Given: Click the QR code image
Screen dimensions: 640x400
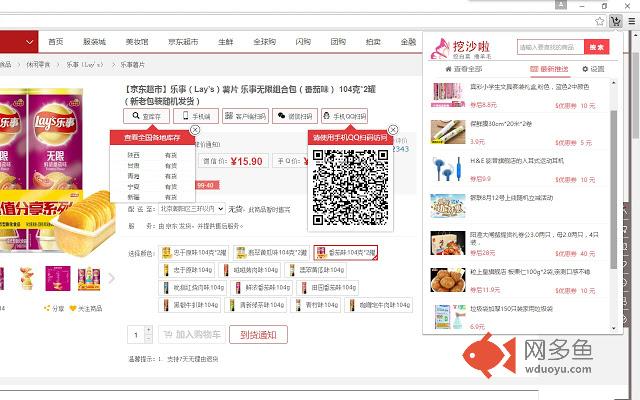Looking at the screenshot, I should (x=350, y=187).
